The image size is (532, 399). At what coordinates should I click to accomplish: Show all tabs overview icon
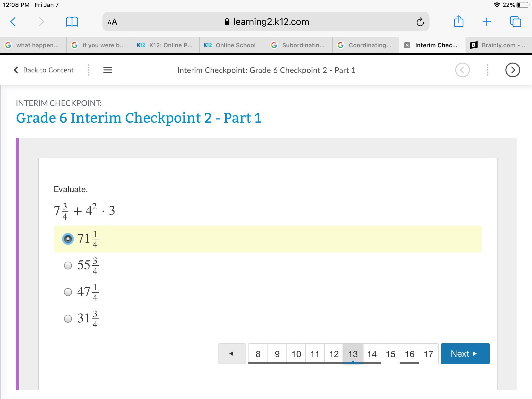tap(515, 22)
